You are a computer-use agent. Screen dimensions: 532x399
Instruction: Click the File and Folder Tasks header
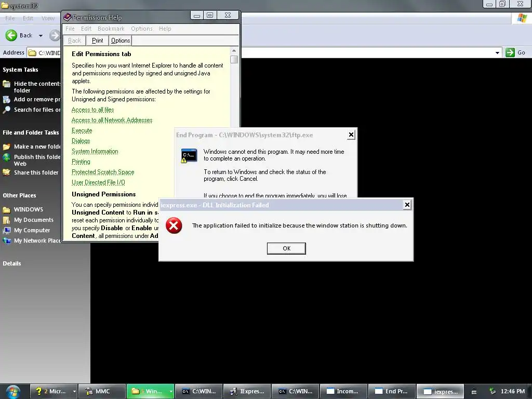(x=31, y=132)
